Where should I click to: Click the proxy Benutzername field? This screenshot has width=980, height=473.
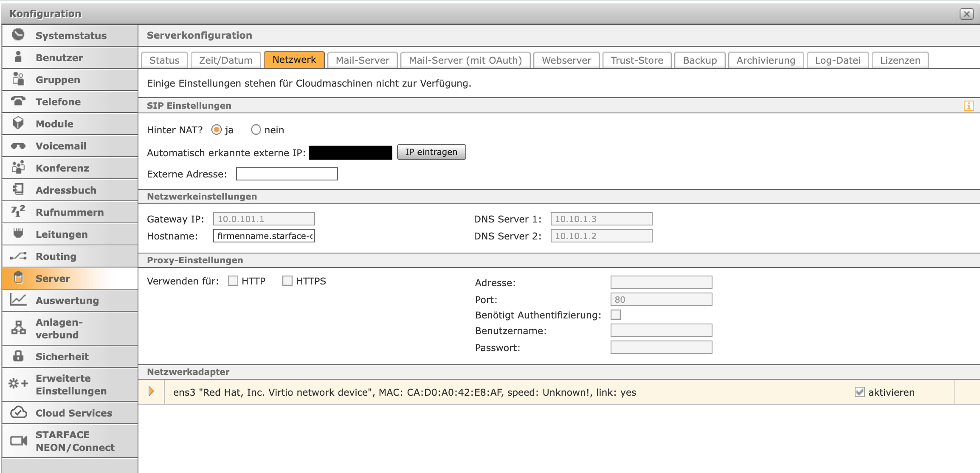[662, 330]
